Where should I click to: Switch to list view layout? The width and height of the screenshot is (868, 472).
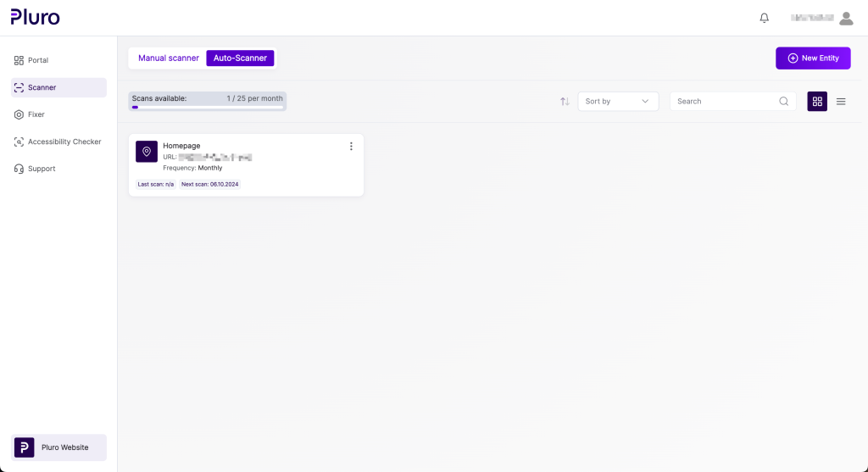841,102
